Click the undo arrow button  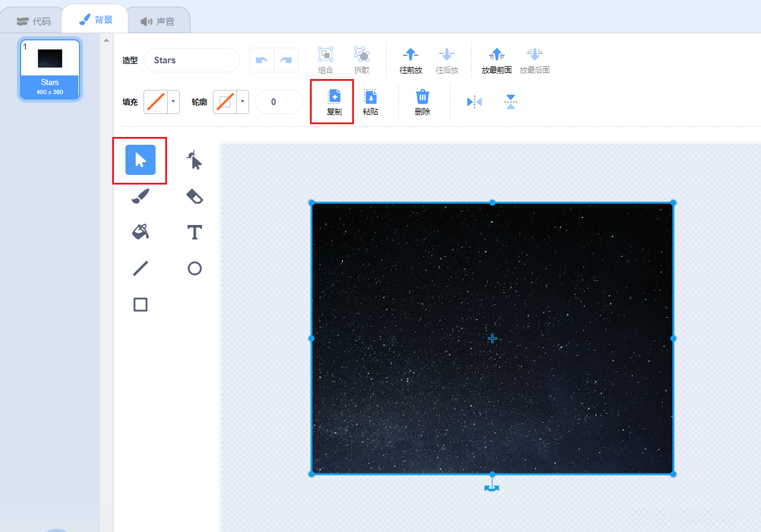(262, 60)
